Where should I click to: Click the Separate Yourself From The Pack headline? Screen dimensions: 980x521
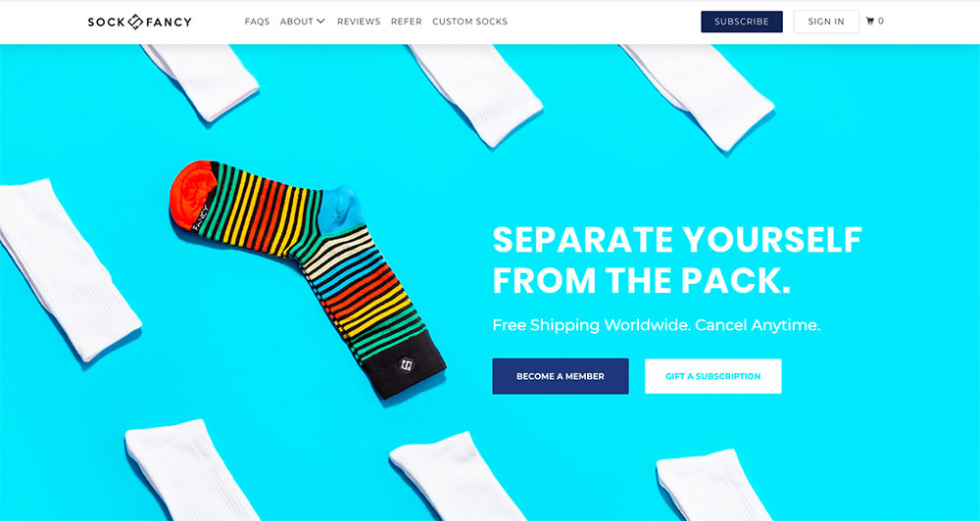(677, 260)
